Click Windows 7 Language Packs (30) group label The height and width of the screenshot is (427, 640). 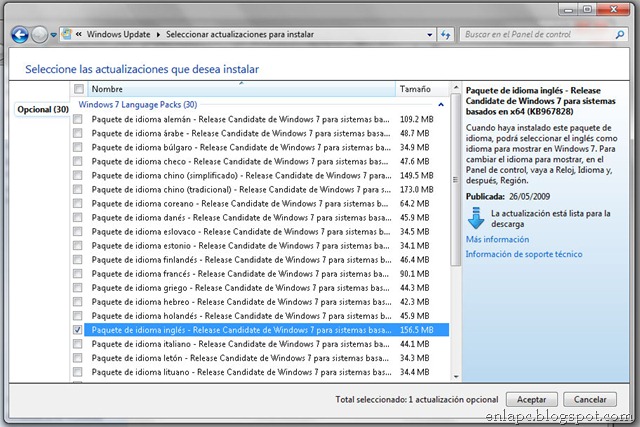pyautogui.click(x=138, y=105)
